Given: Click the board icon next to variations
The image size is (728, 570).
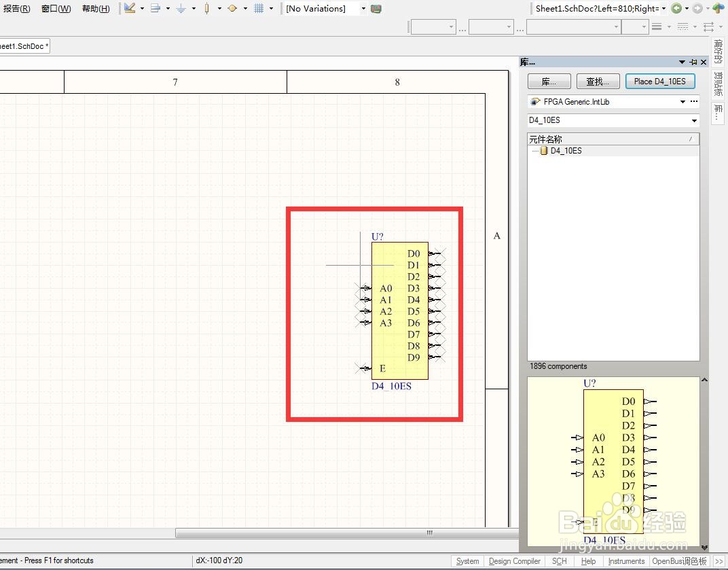Looking at the screenshot, I should pos(376,8).
